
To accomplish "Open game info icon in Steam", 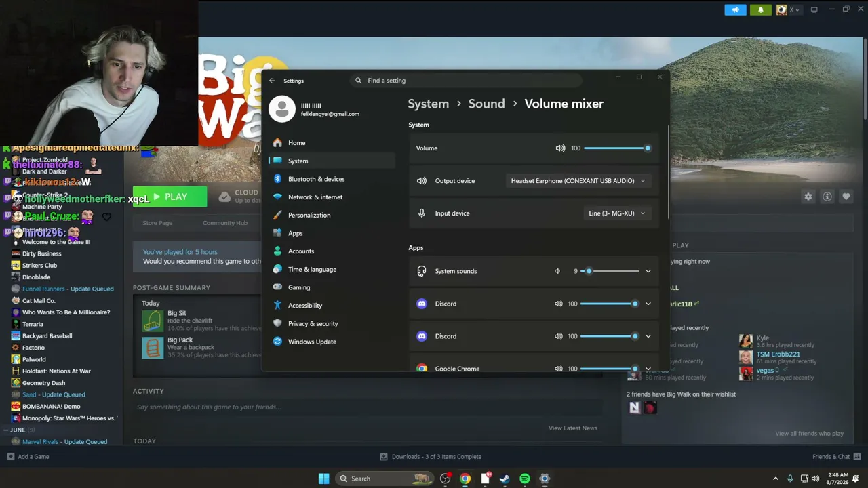I will tap(827, 197).
